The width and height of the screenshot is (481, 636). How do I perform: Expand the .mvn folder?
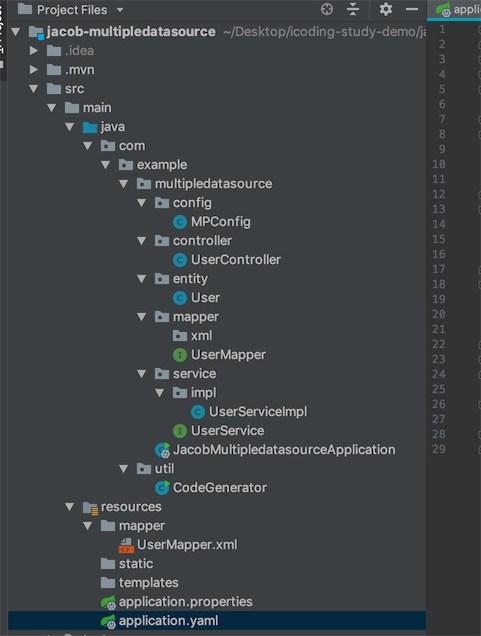click(34, 70)
